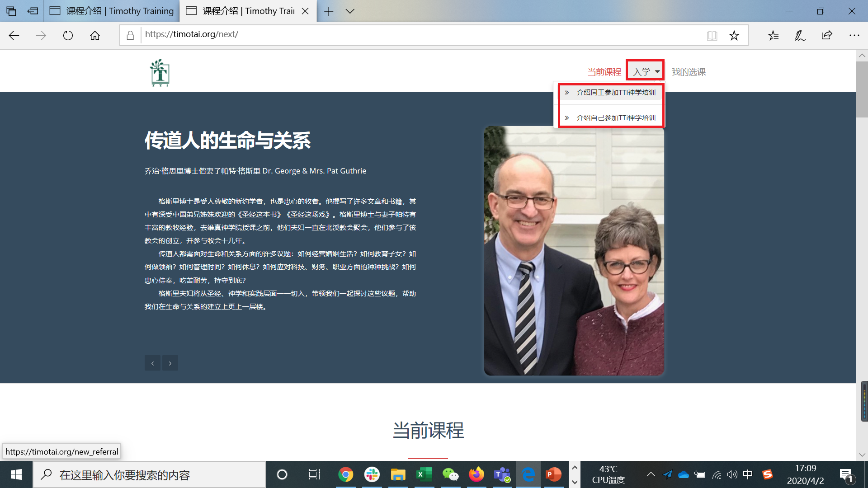Open the set-aside tabs icon
Viewport: 868px width, 488px height.
(11, 11)
